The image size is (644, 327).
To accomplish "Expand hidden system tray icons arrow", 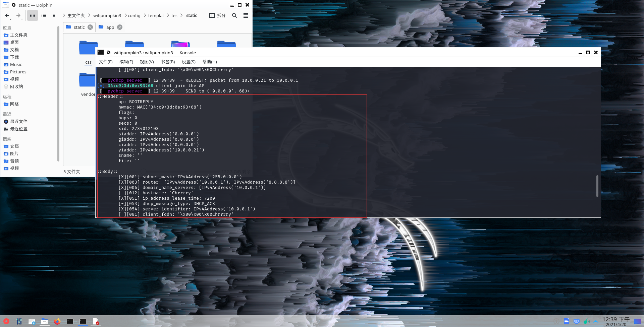I will tap(596, 321).
